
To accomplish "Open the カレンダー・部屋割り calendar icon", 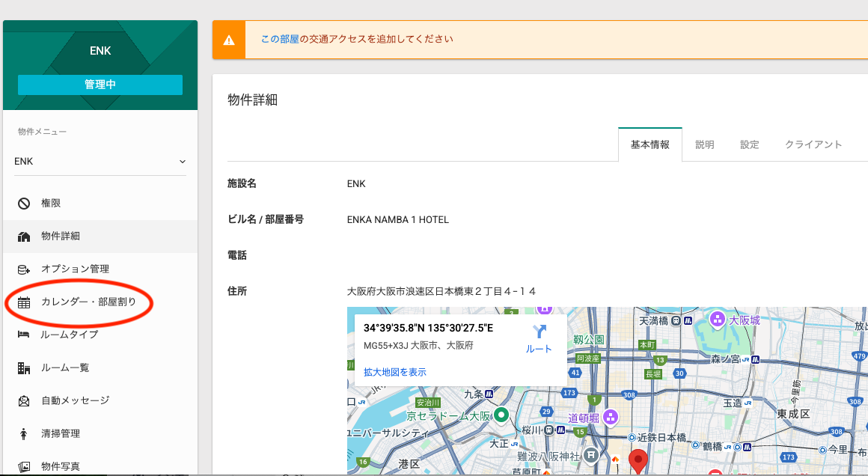I will click(24, 302).
